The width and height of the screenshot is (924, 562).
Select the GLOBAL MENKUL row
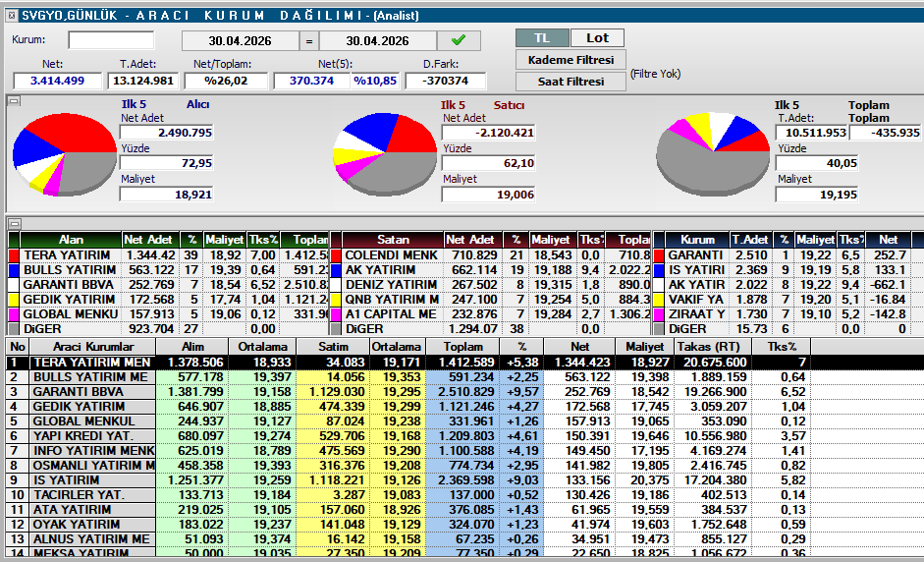click(465, 421)
